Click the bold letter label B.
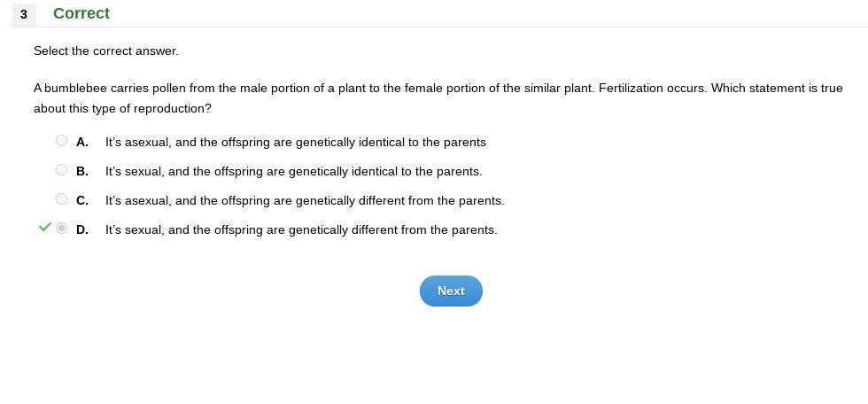The height and width of the screenshot is (404, 868). (82, 171)
